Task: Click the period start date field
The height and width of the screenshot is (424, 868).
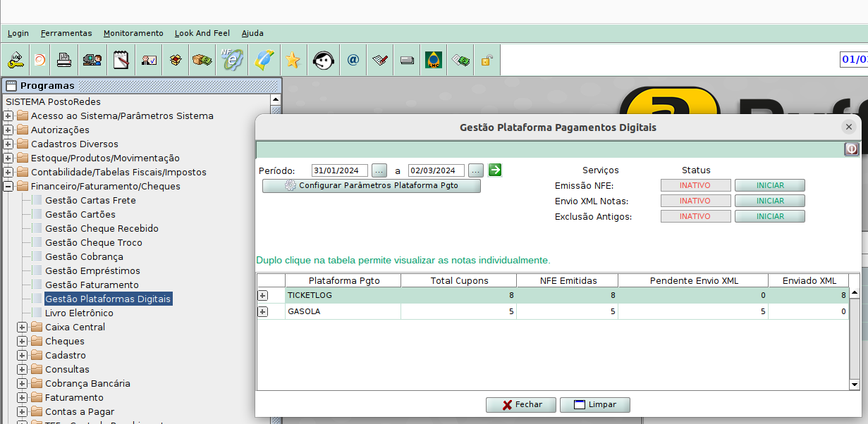Action: point(340,170)
